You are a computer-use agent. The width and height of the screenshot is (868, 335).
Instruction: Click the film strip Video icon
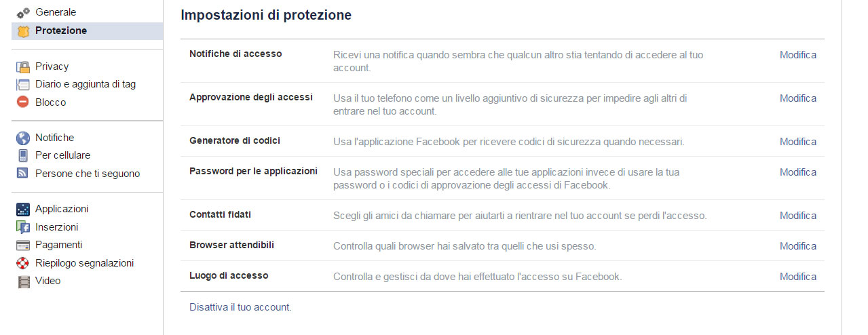(x=24, y=281)
